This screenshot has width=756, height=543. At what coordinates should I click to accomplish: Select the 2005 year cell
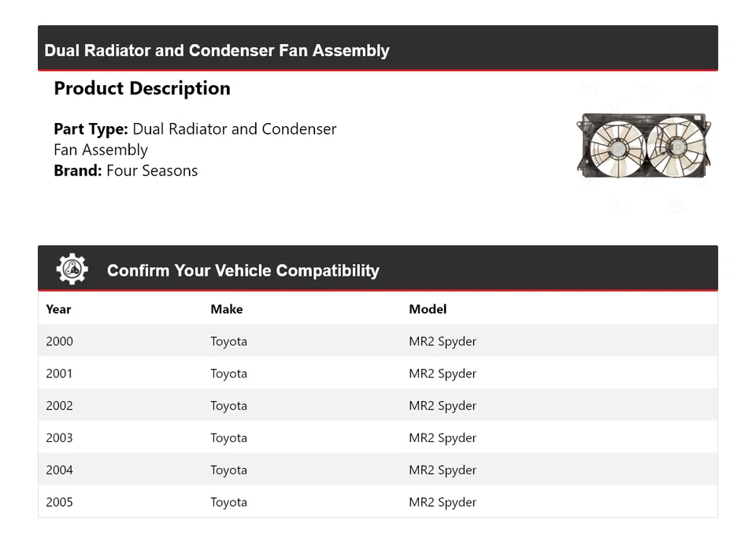pyautogui.click(x=59, y=502)
